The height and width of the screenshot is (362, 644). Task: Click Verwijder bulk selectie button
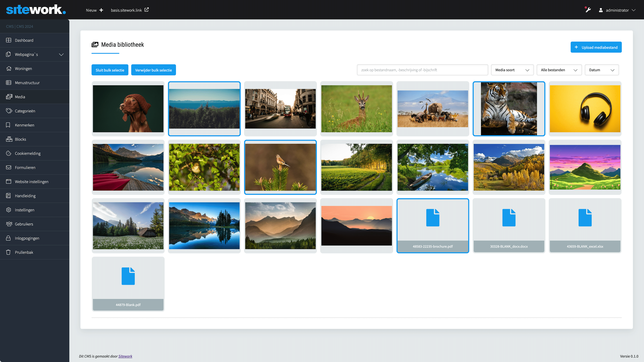(x=153, y=70)
